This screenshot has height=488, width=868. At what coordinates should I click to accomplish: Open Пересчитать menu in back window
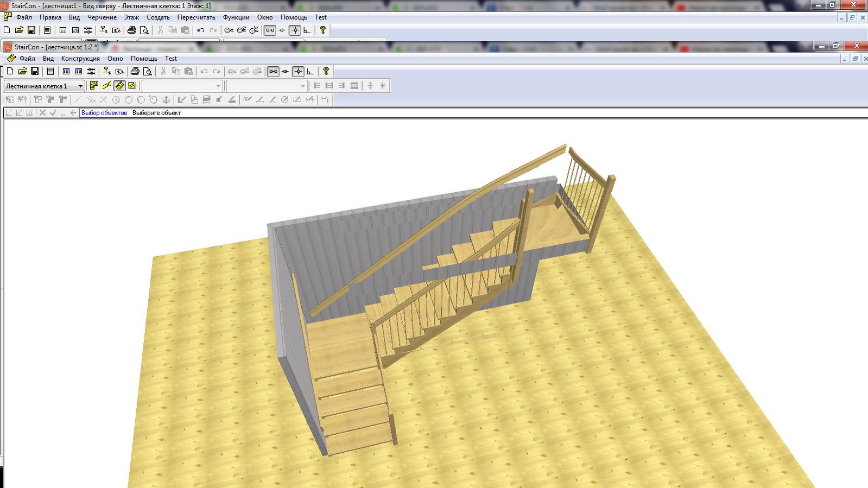tap(196, 17)
